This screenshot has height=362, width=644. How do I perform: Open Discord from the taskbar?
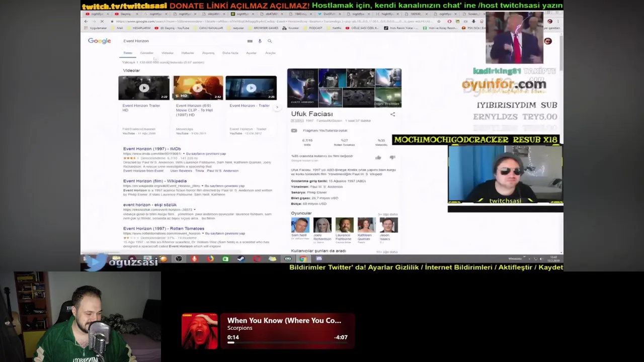(x=319, y=259)
